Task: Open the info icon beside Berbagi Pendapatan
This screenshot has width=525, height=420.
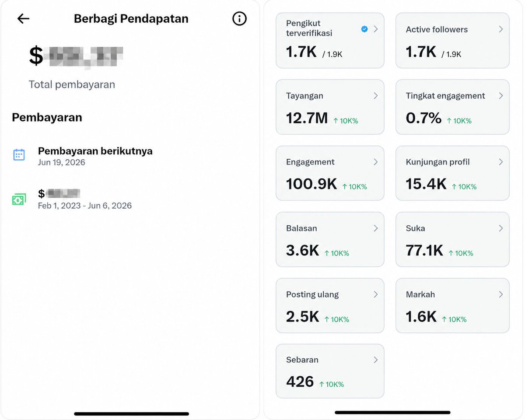Action: pyautogui.click(x=239, y=18)
